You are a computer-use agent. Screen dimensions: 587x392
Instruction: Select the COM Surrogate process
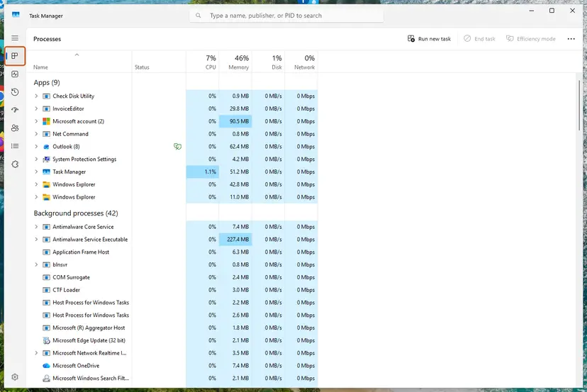172,277
